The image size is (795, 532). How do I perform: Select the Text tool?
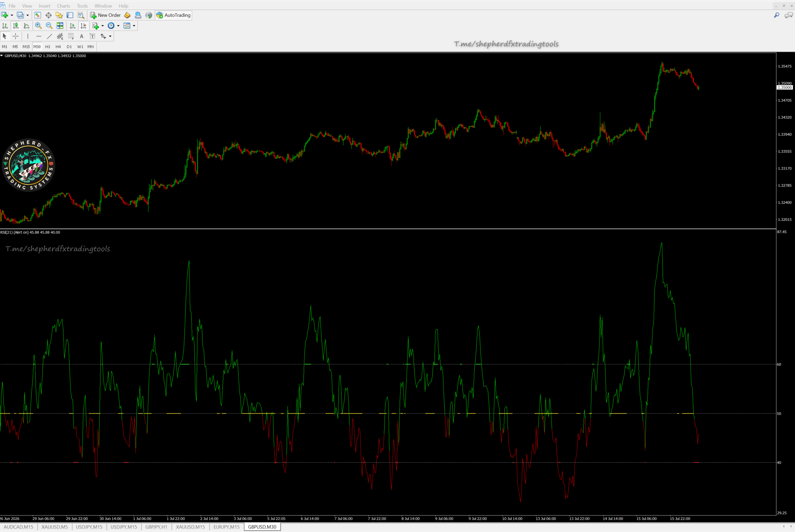[81, 36]
